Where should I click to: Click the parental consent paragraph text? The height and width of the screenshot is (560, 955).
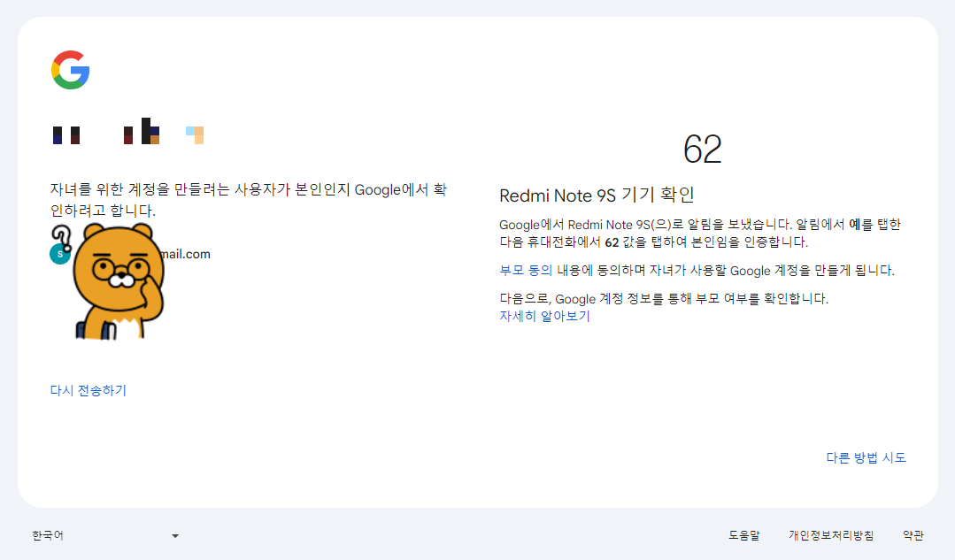[697, 270]
